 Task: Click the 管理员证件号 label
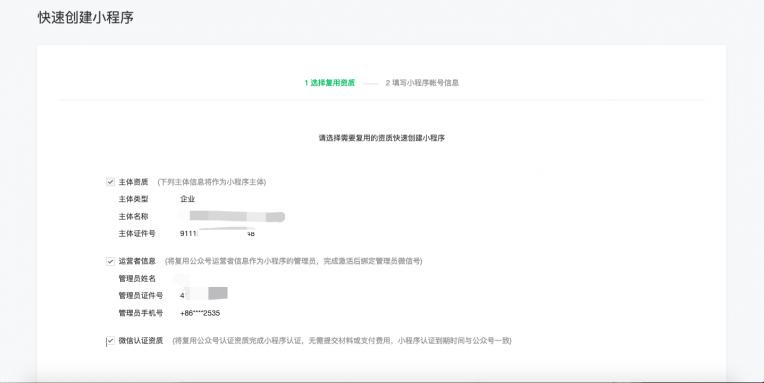point(140,295)
